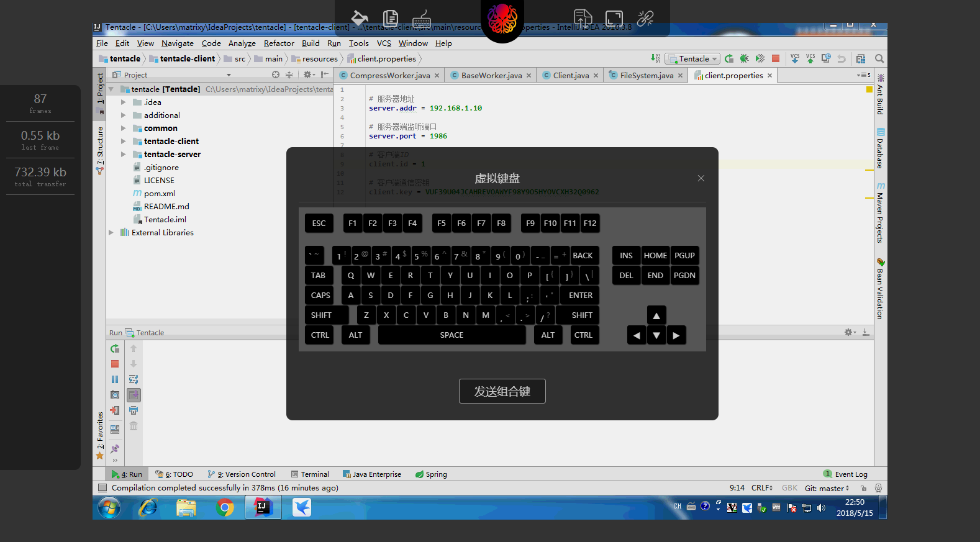The width and height of the screenshot is (980, 542).
Task: Click the Debug bug icon in toolbar
Action: (744, 58)
